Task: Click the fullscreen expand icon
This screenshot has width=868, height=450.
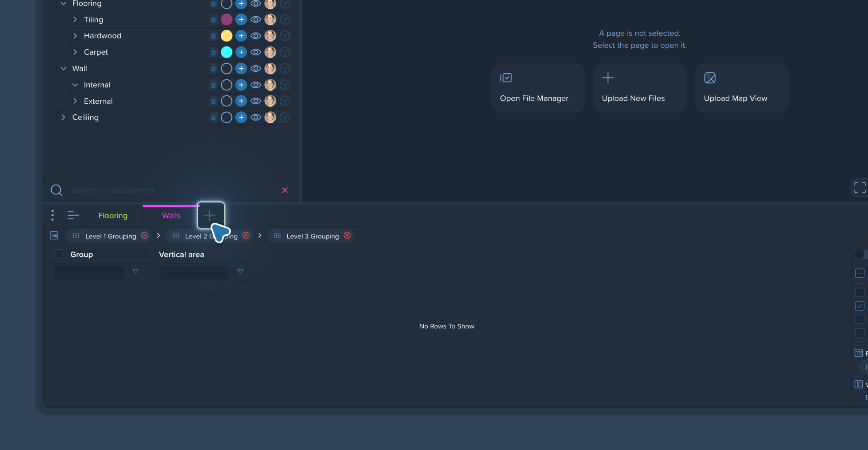Action: (x=860, y=187)
